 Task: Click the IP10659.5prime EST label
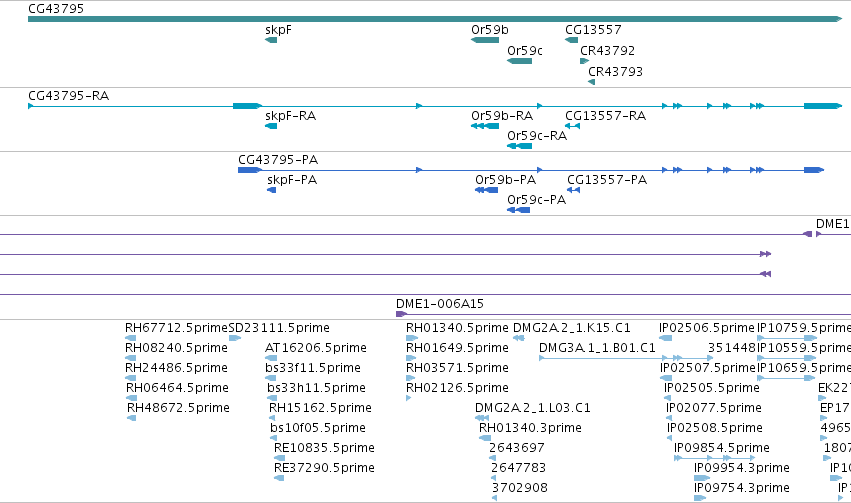[x=804, y=368]
